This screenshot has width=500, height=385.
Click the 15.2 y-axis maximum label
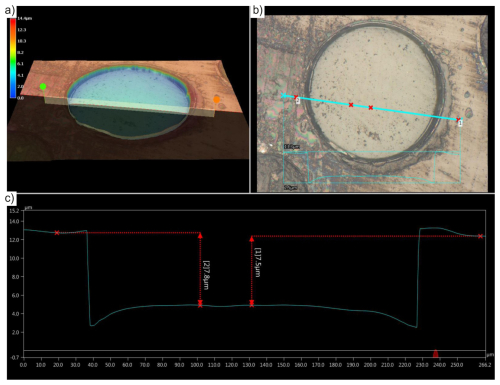tap(15, 210)
